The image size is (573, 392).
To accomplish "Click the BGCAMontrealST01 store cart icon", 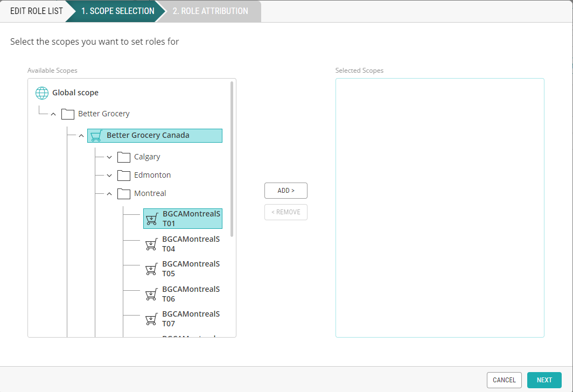I will pos(152,219).
